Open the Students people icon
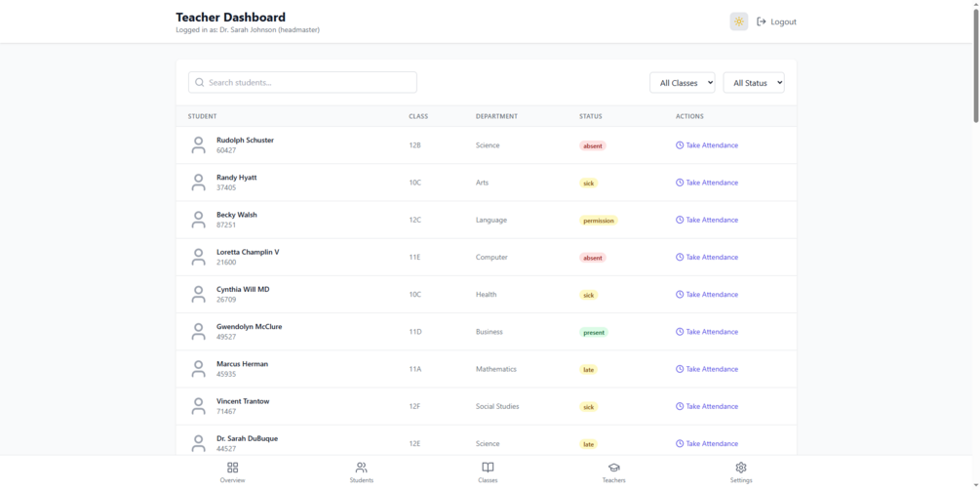Screen dimensions: 980x490 (361, 468)
